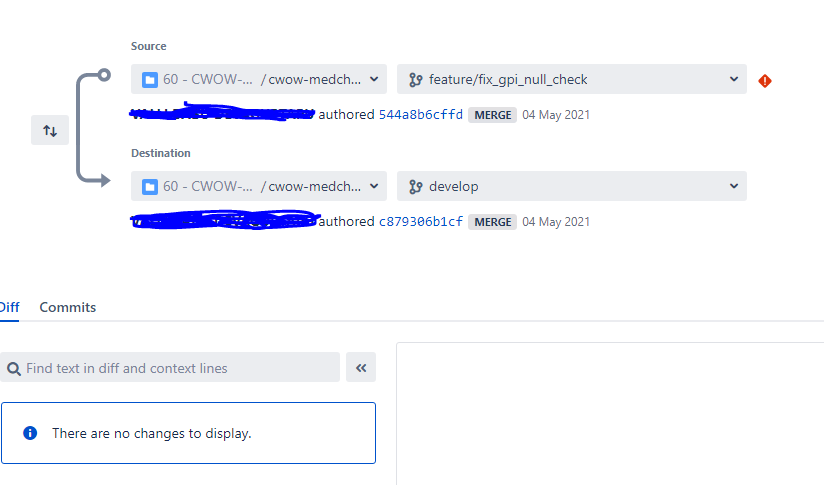Click the source branch icon
The image size is (824, 485).
point(415,80)
